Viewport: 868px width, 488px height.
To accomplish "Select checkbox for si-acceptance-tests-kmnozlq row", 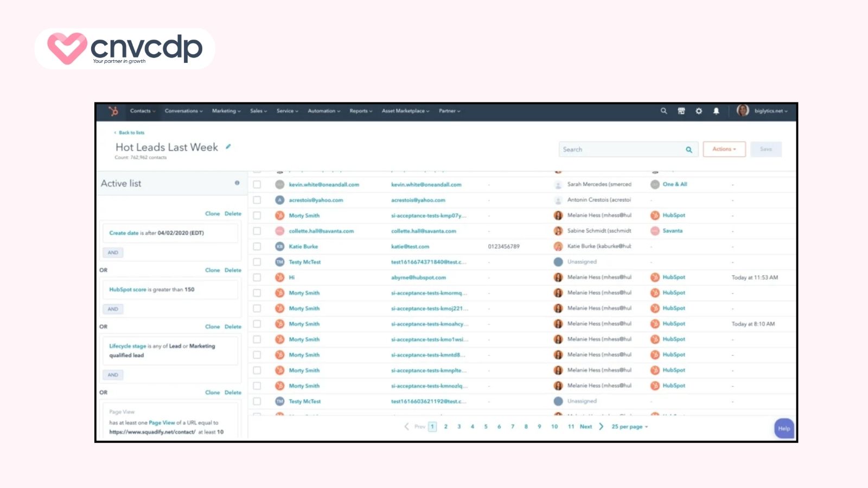I will (x=257, y=386).
